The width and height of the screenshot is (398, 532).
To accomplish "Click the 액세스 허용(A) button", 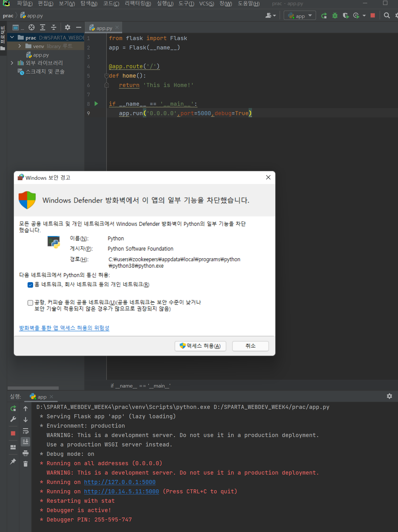I will (200, 346).
